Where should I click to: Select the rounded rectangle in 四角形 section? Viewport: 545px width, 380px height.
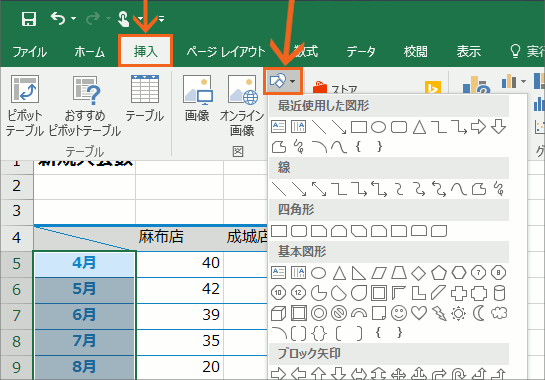pyautogui.click(x=299, y=231)
